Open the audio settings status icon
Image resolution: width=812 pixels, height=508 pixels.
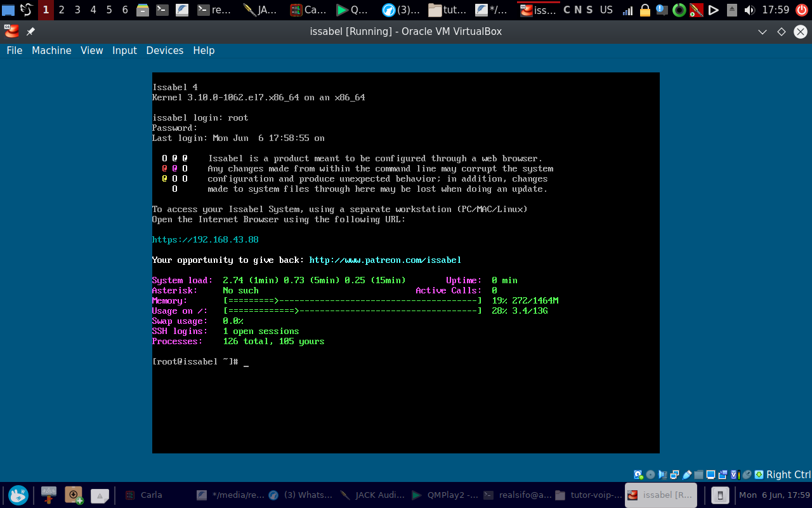pos(663,474)
